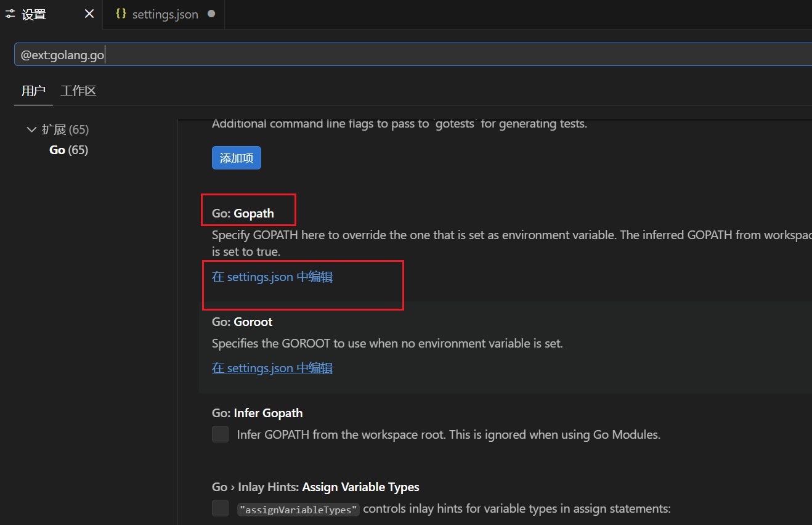This screenshot has width=812, height=525.
Task: Click the Go: Infer Gopath setting title
Action: 257,413
